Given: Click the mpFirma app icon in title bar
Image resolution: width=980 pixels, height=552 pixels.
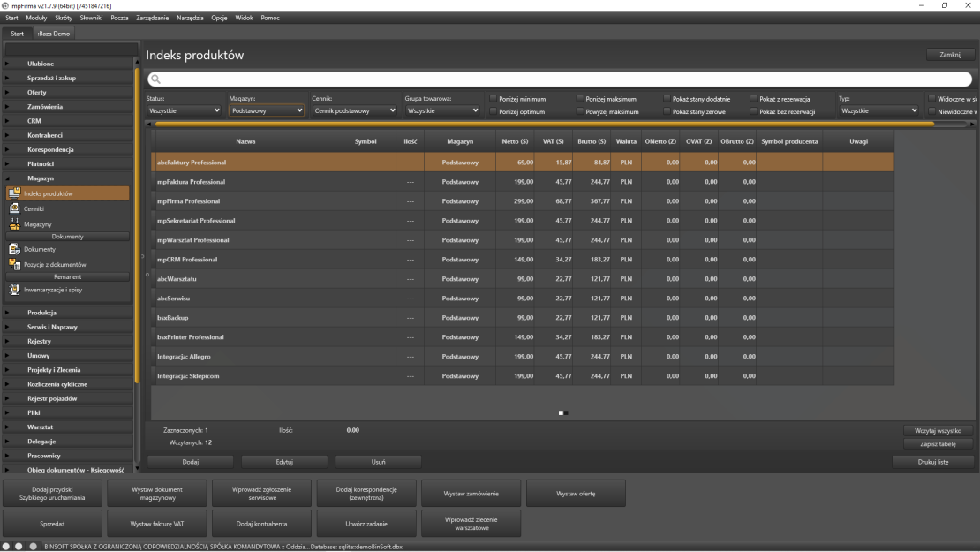Looking at the screenshot, I should pyautogui.click(x=5, y=5).
